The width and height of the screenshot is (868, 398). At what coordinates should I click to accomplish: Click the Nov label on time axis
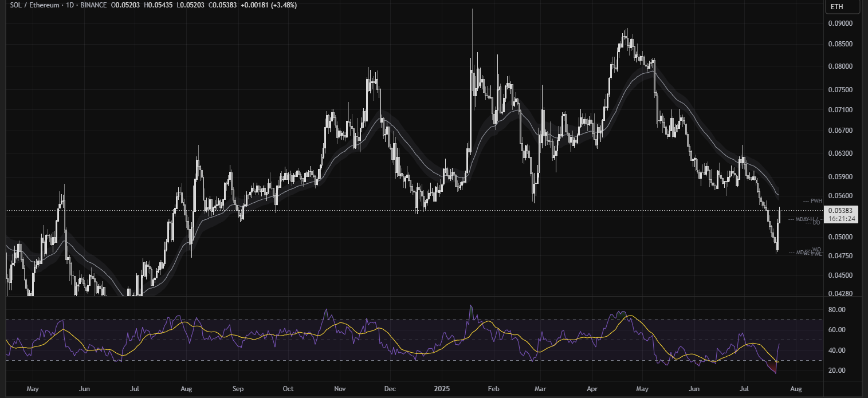(x=339, y=389)
